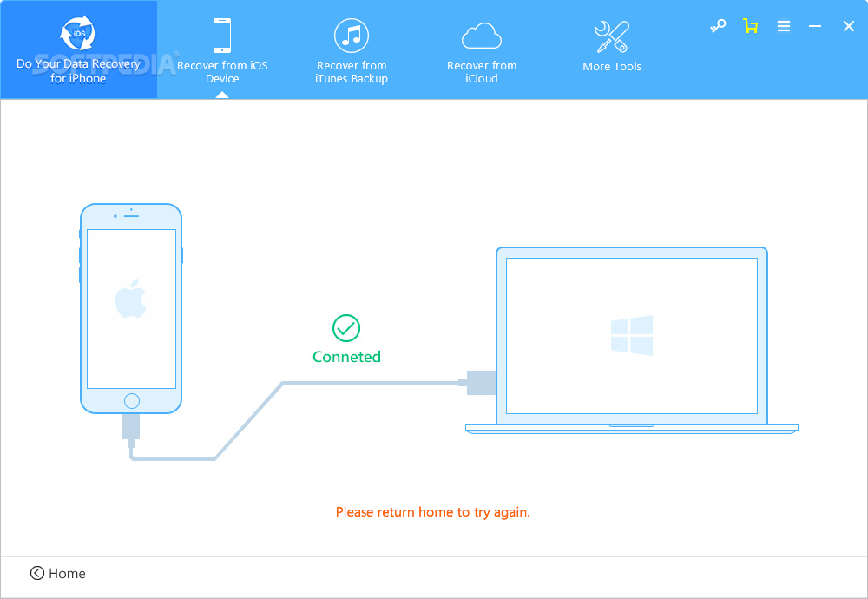The height and width of the screenshot is (599, 868).
Task: Click the green connected checkmark icon
Action: [x=346, y=328]
